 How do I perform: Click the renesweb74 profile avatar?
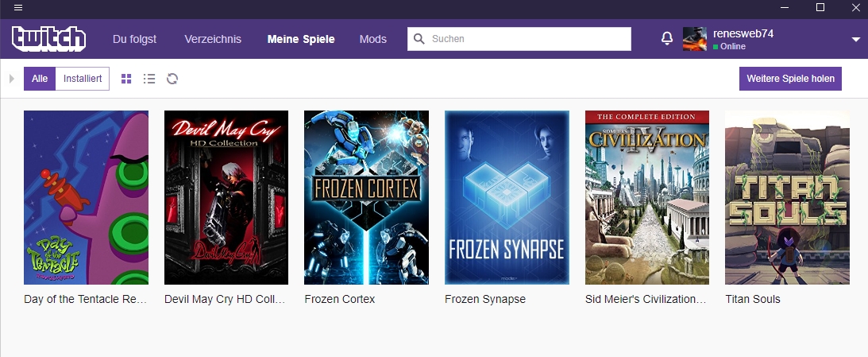coord(694,39)
